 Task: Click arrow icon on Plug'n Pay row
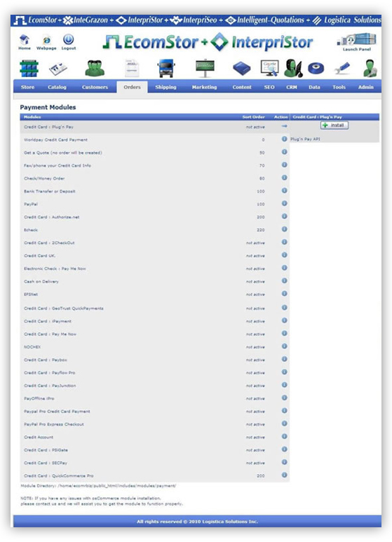click(x=284, y=126)
